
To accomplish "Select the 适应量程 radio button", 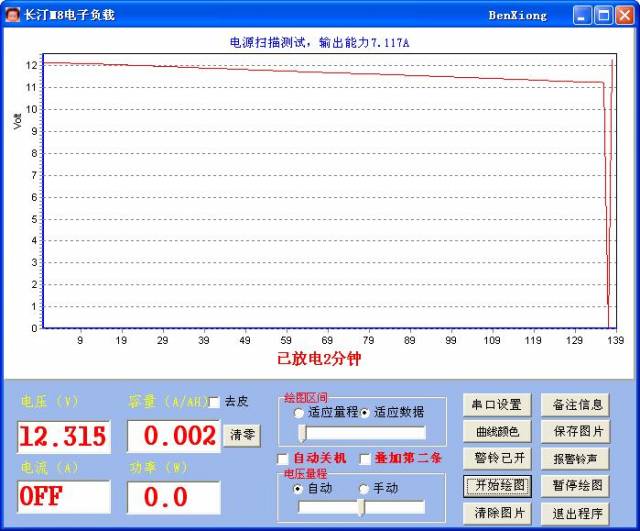I will (299, 412).
